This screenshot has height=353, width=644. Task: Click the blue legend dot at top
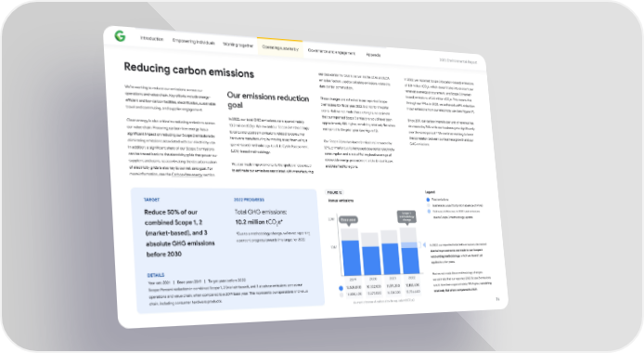click(429, 200)
